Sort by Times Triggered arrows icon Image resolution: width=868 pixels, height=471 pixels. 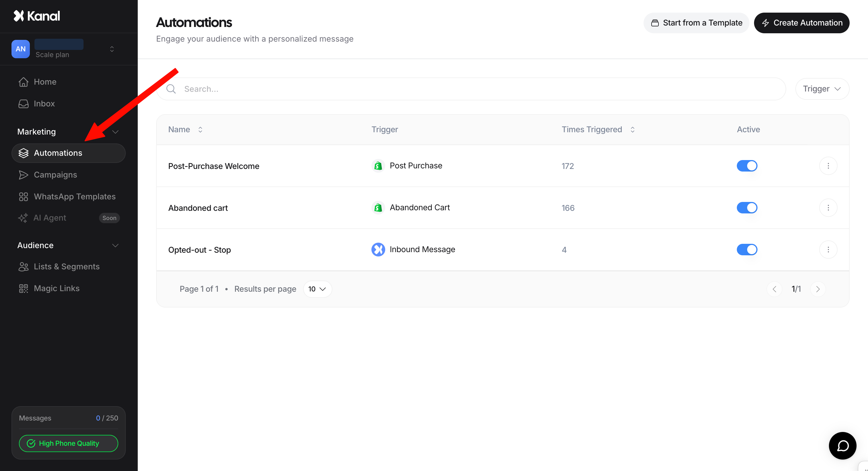[632, 130]
